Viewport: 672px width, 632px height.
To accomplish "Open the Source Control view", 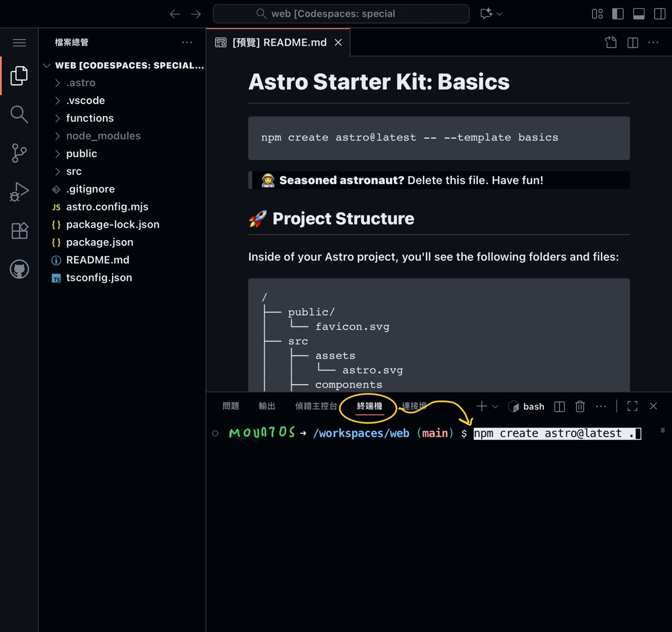I will (x=19, y=153).
